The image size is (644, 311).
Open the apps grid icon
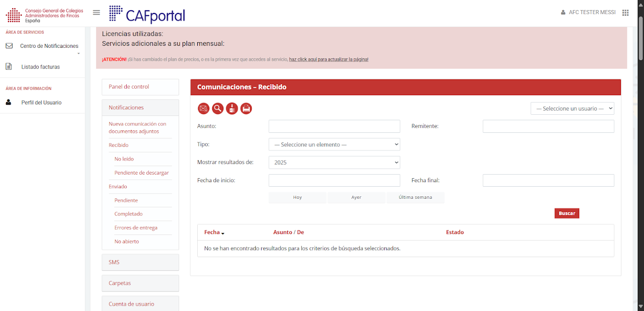tap(625, 13)
